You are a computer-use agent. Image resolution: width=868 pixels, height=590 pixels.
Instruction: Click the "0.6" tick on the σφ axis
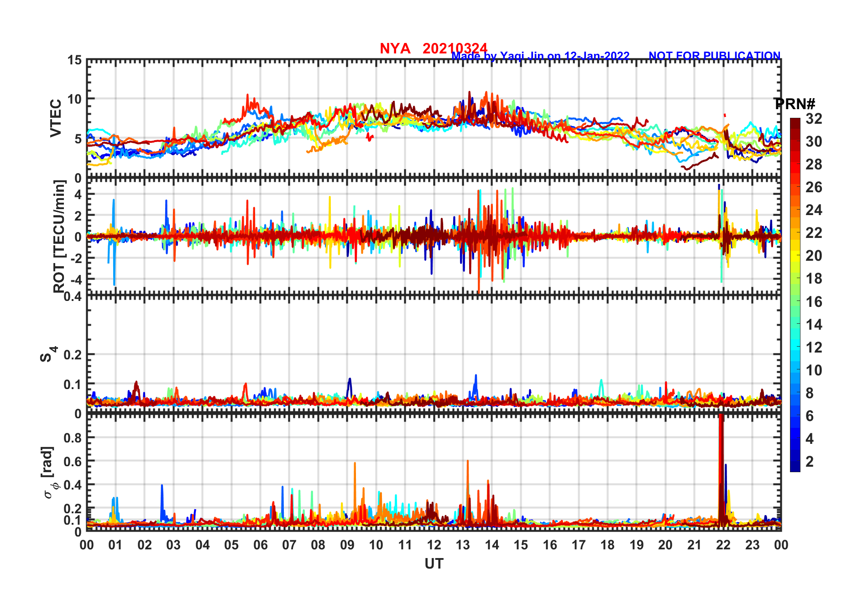coord(73,461)
